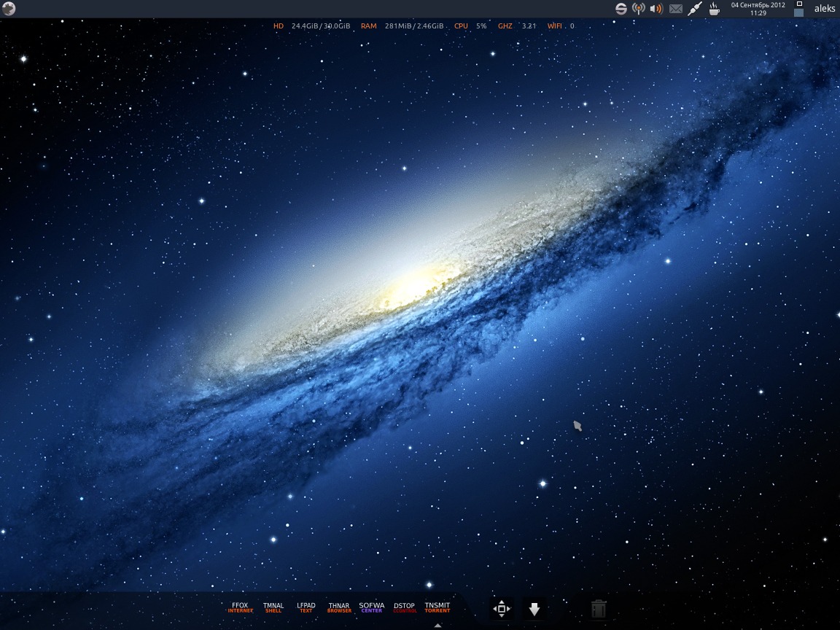
Task: Click the four-arrow move icon in dock
Action: click(502, 609)
